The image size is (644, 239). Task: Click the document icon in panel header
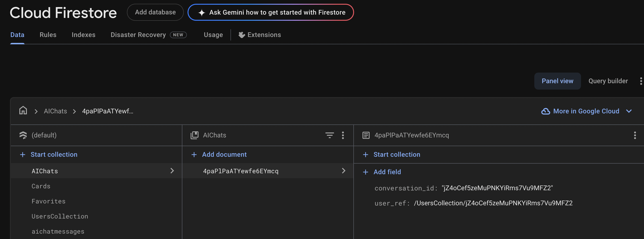[x=366, y=135]
